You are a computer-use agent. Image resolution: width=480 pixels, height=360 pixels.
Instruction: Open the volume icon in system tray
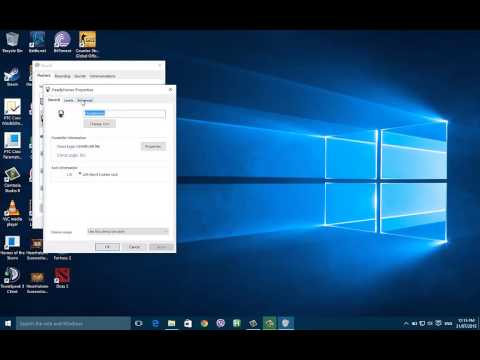pos(431,323)
